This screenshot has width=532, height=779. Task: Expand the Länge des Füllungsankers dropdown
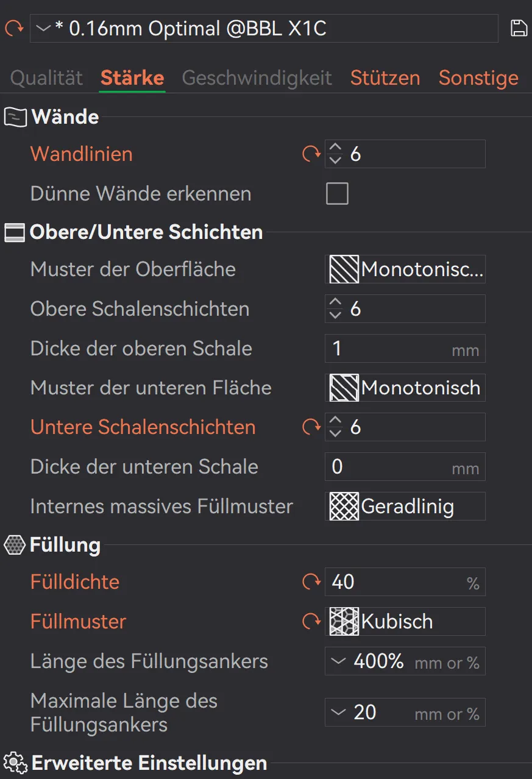click(x=405, y=662)
